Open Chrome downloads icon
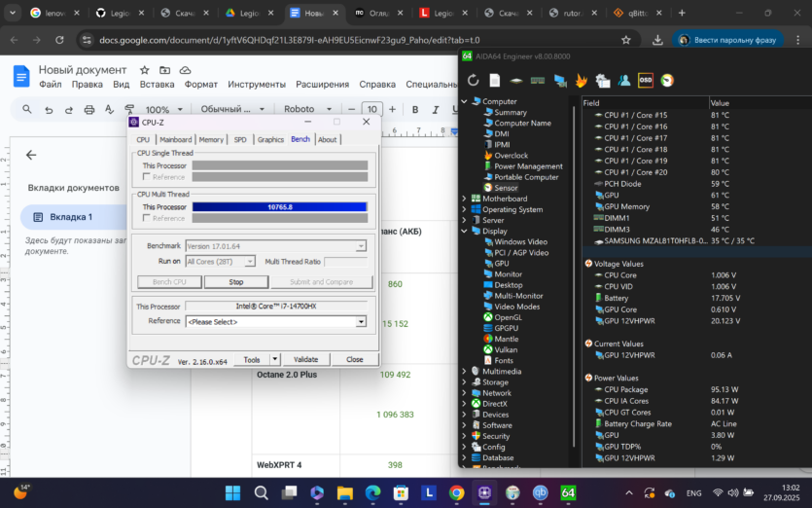This screenshot has width=812, height=508. (657, 40)
